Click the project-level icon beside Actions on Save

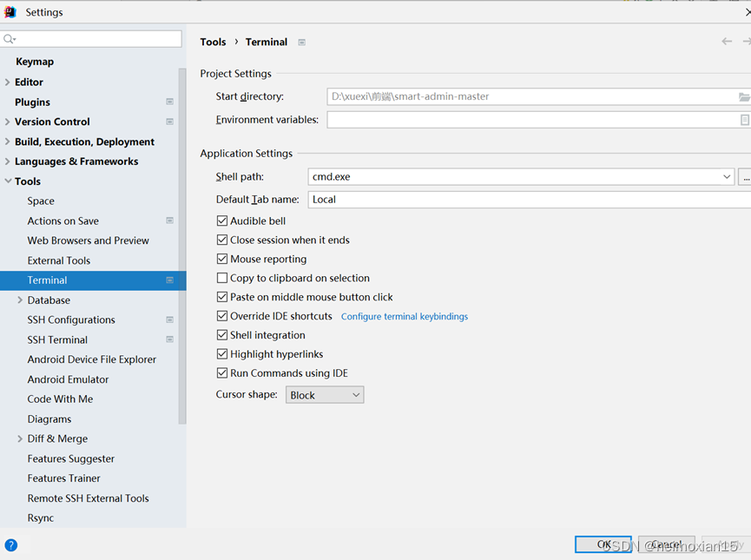coord(170,221)
